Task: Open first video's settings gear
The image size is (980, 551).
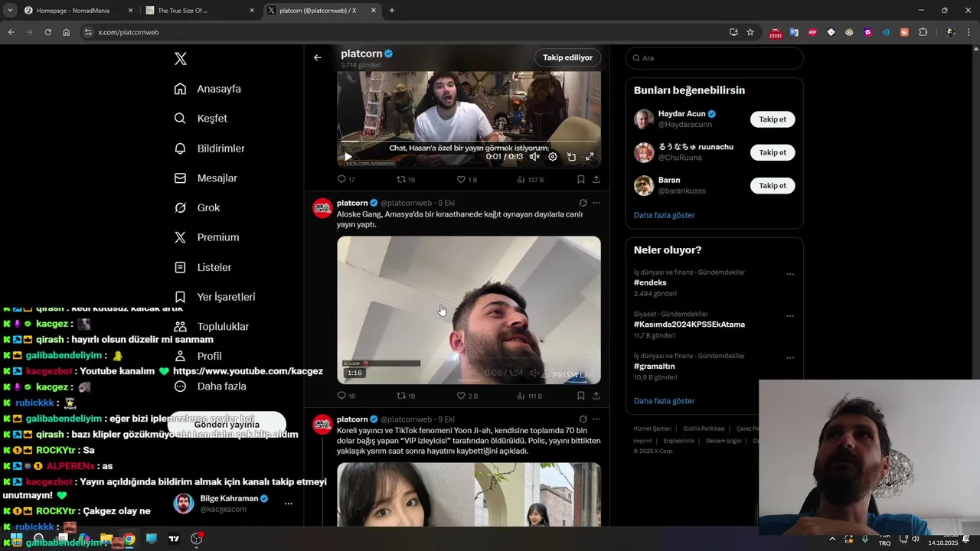Action: (x=553, y=157)
